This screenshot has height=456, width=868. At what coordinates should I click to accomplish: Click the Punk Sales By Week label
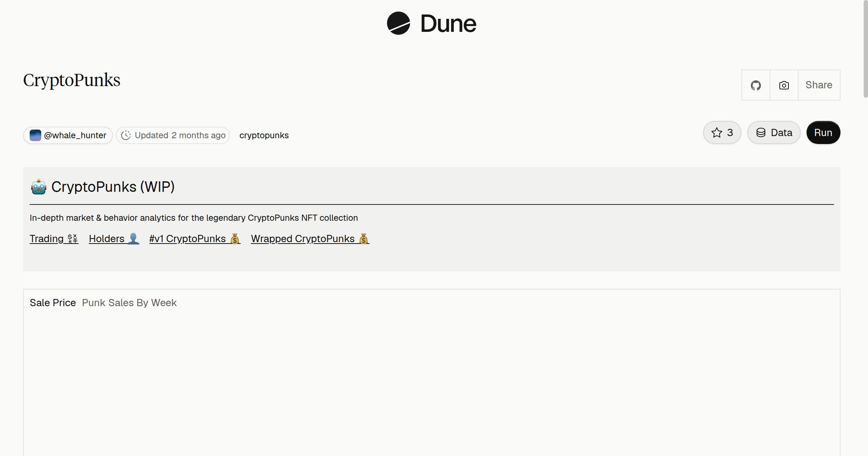[x=129, y=303]
